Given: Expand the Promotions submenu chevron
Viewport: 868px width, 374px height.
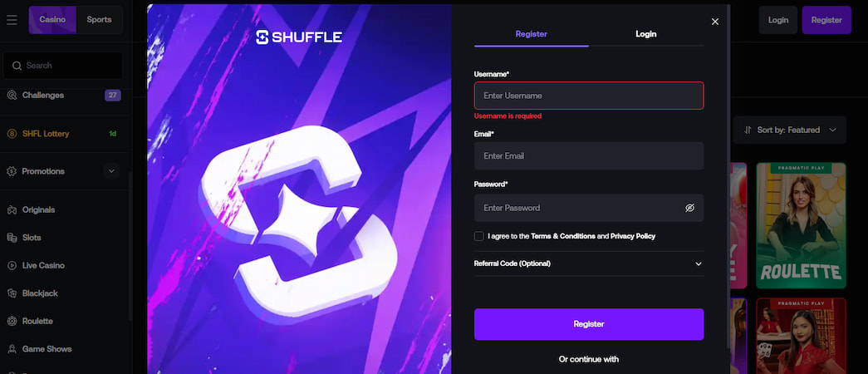Looking at the screenshot, I should click(111, 171).
